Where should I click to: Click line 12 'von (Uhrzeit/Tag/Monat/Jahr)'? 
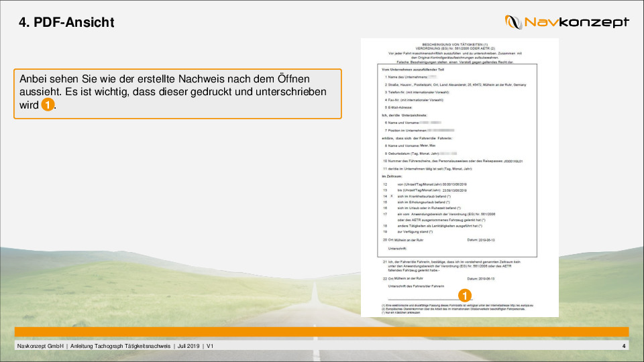click(425, 185)
